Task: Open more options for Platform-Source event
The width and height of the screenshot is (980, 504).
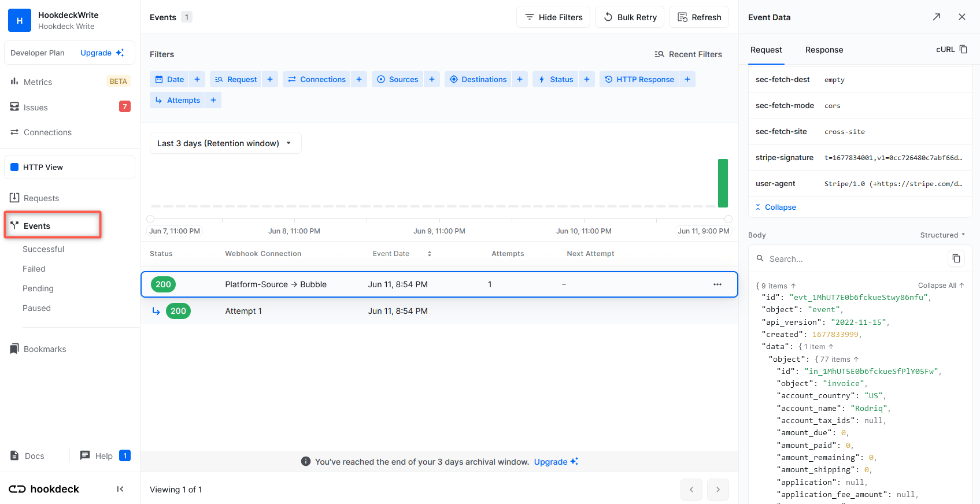Action: [718, 284]
